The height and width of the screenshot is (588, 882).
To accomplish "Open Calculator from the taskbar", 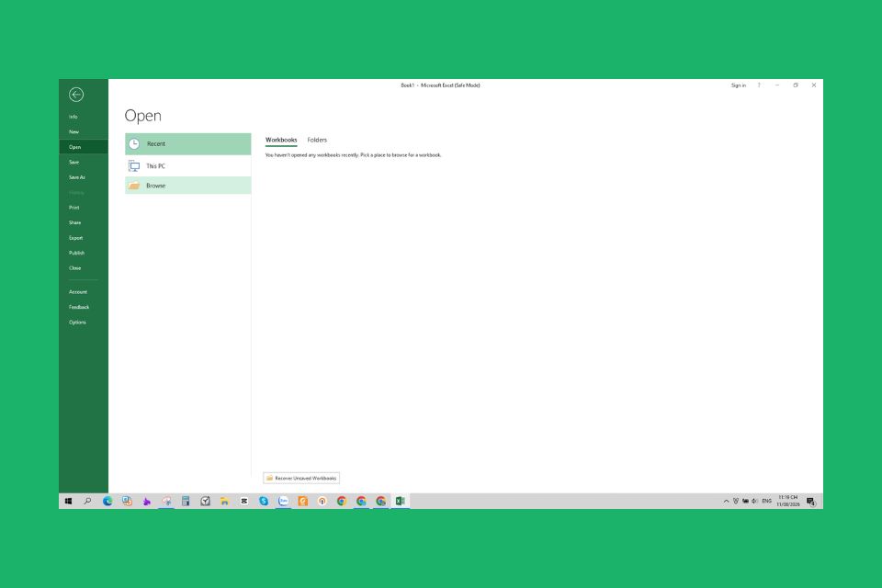I will 186,502.
